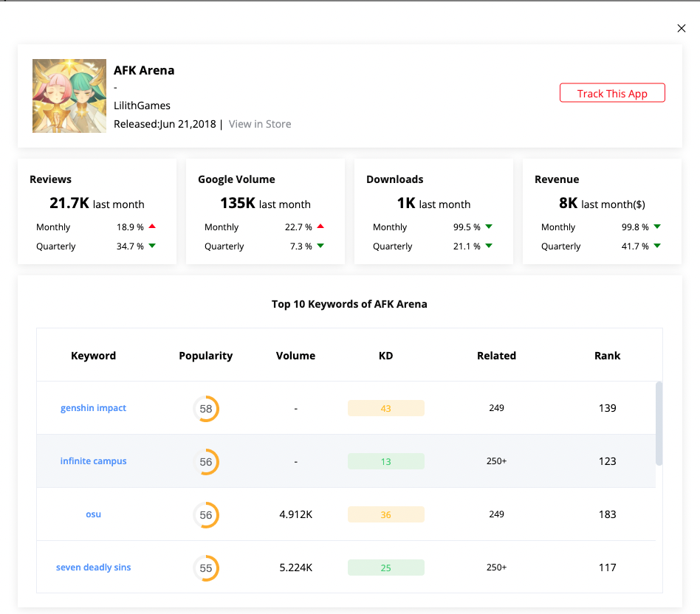This screenshot has height=614, width=700.
Task: Click the green KD badge showing 13
Action: pos(385,461)
